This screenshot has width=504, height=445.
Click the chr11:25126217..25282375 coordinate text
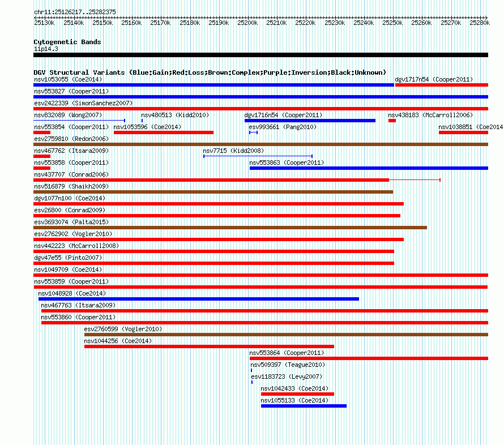click(x=75, y=12)
